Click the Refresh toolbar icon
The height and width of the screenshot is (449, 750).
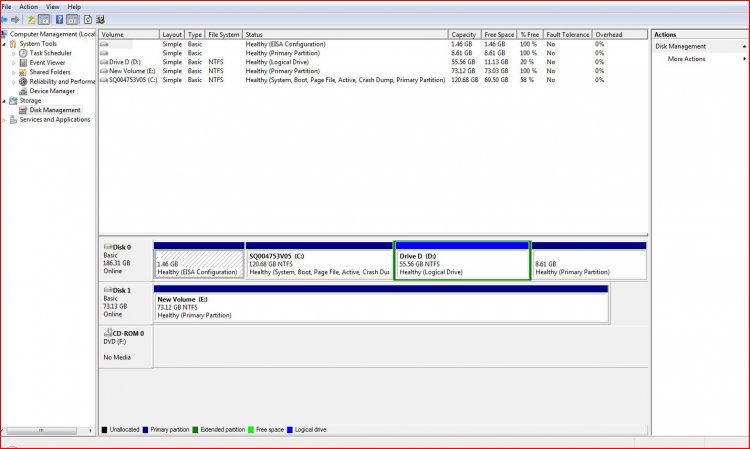(88, 20)
